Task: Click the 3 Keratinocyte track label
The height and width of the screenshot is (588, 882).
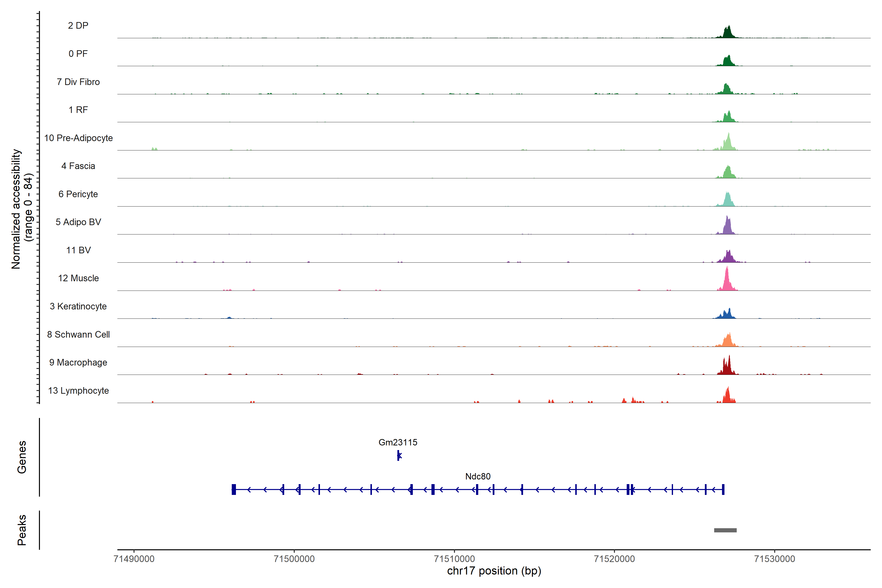Action: tap(78, 306)
